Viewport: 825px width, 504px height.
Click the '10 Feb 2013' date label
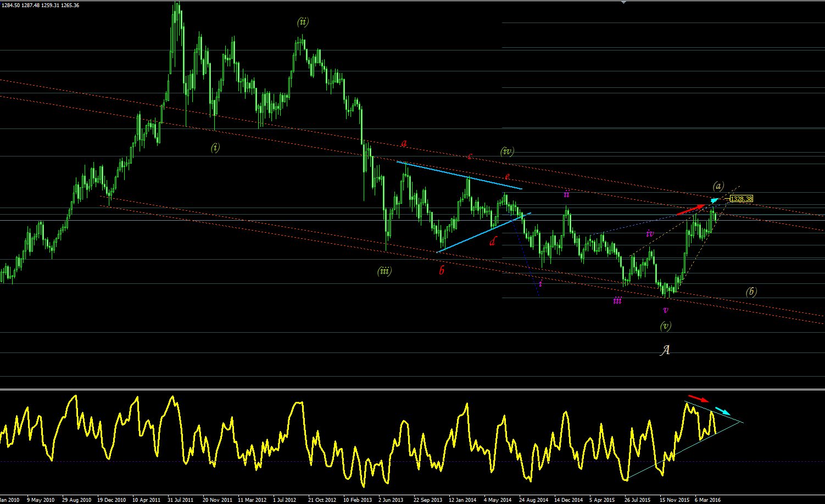pos(358,500)
